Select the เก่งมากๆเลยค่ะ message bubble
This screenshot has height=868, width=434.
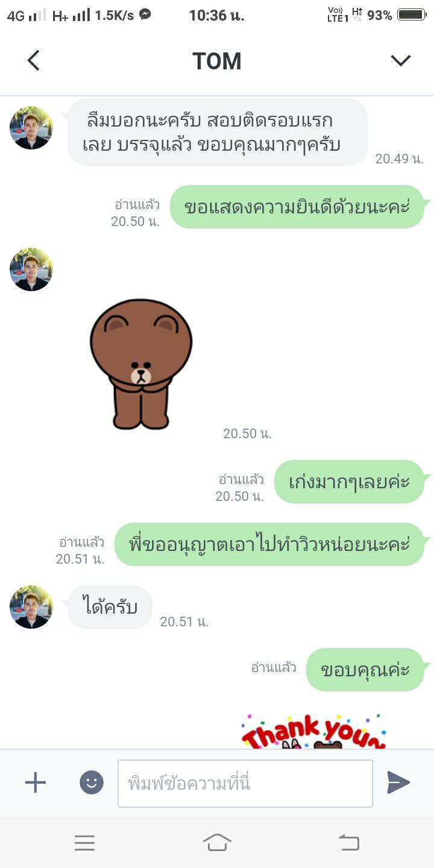(350, 482)
